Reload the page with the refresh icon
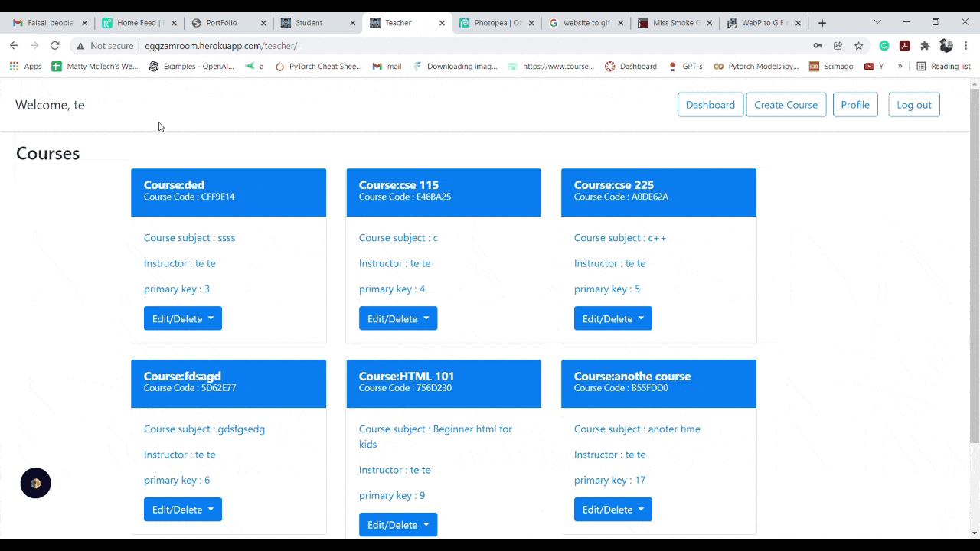The width and height of the screenshot is (980, 551). (x=55, y=46)
